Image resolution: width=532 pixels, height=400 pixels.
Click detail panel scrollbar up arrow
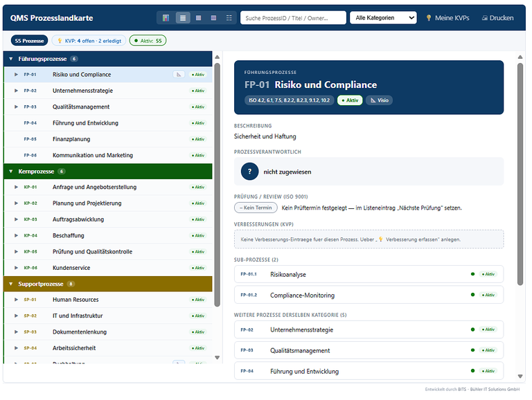click(520, 57)
